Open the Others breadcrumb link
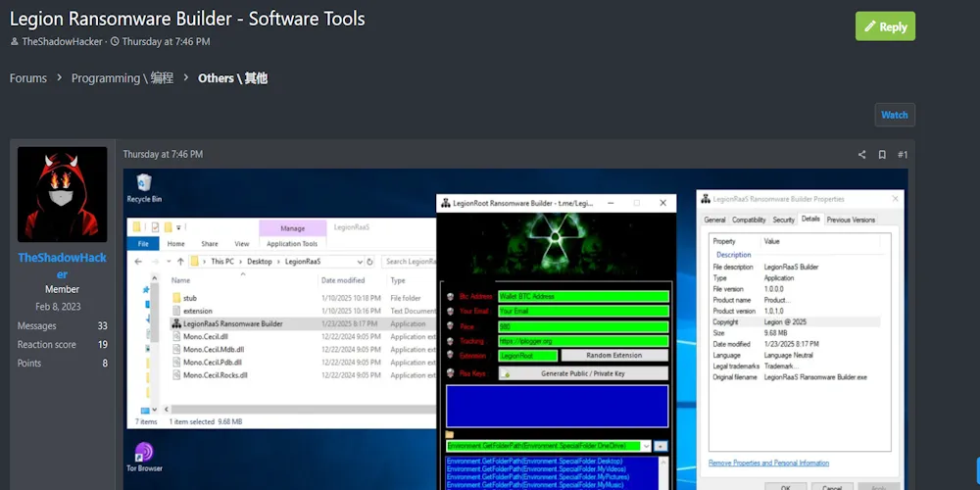This screenshot has width=980, height=490. click(x=232, y=78)
